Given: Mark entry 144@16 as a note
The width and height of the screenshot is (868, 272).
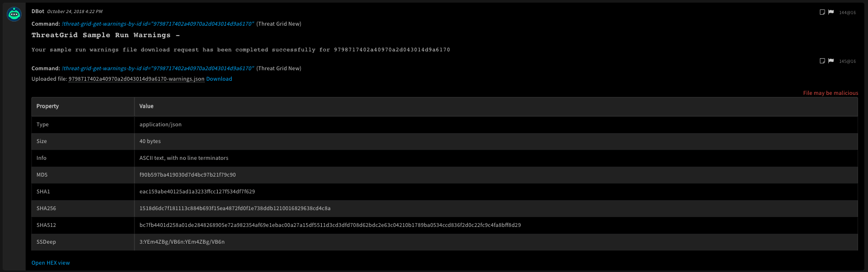Looking at the screenshot, I should click(822, 12).
